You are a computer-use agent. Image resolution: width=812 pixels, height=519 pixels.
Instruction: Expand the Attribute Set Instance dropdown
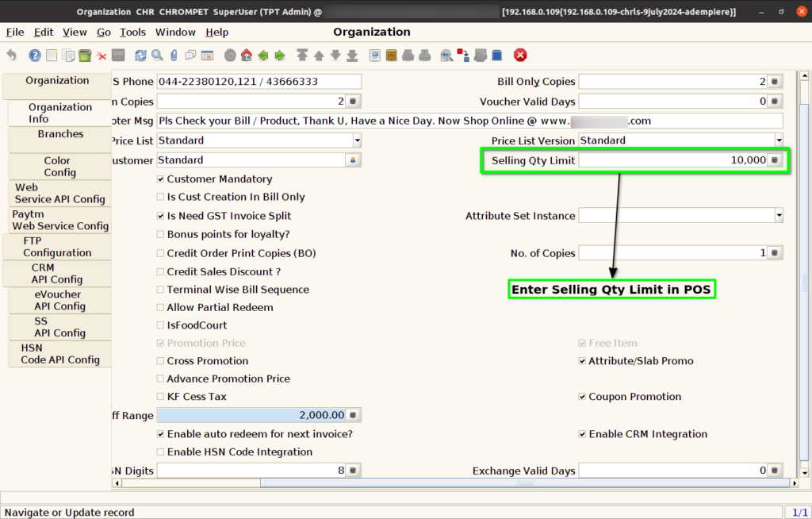click(779, 216)
